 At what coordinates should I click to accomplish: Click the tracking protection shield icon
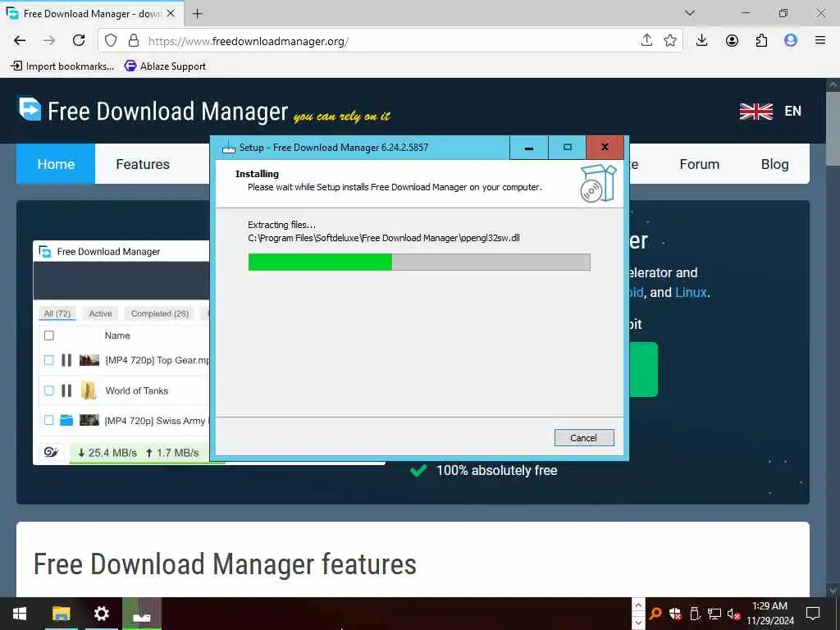tap(111, 41)
